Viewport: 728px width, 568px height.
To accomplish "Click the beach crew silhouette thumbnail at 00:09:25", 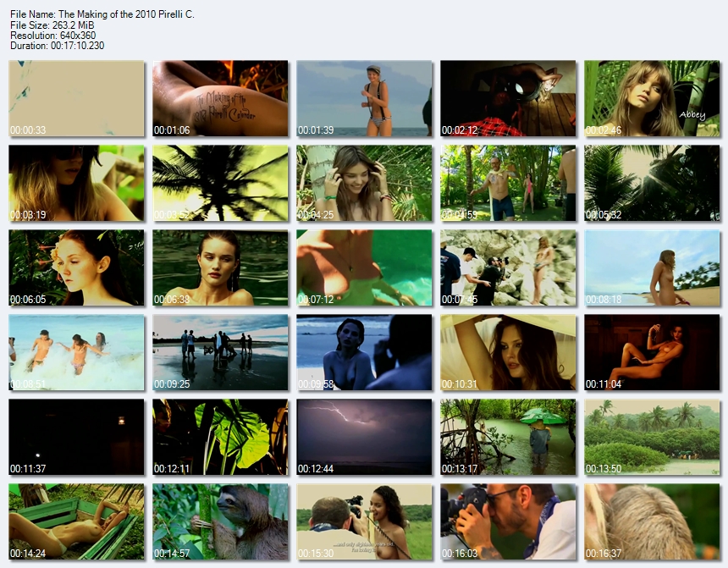I will point(220,352).
